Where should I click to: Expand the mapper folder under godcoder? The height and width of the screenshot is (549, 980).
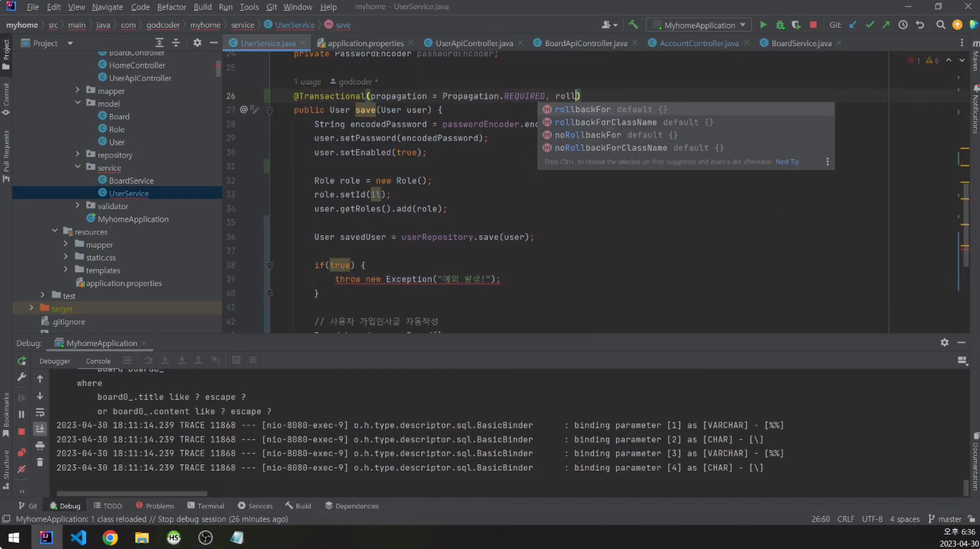[78, 91]
